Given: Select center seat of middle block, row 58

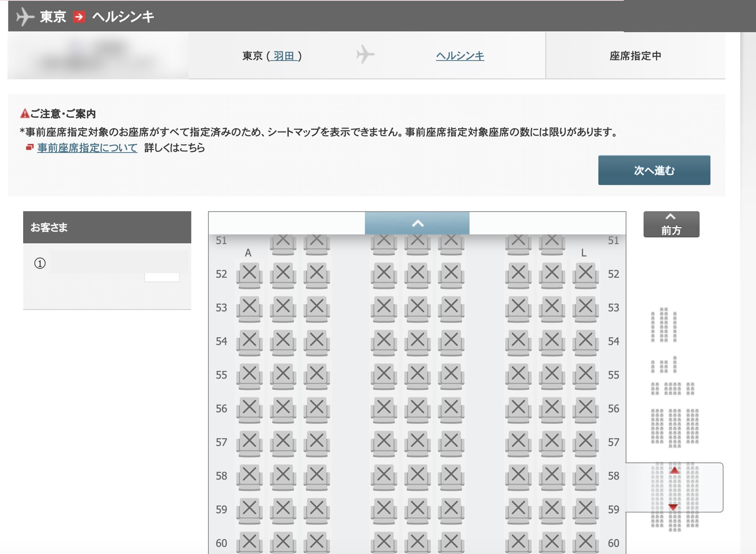Looking at the screenshot, I should point(417,477).
